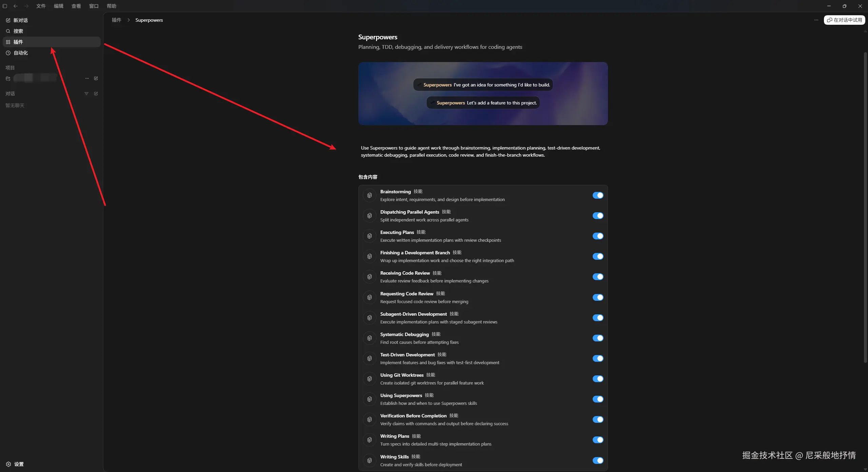The image size is (868, 472).
Task: Click the Executing Plans skill icon
Action: [x=370, y=236]
